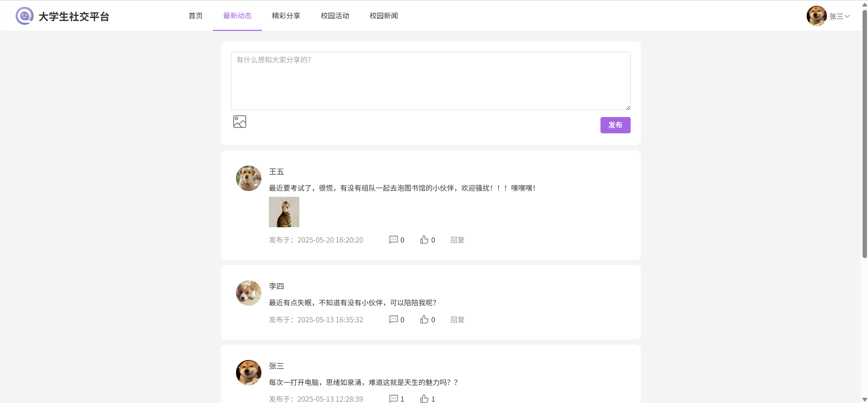868x403 pixels.
Task: Switch to 精彩分享 tab
Action: coord(286,16)
